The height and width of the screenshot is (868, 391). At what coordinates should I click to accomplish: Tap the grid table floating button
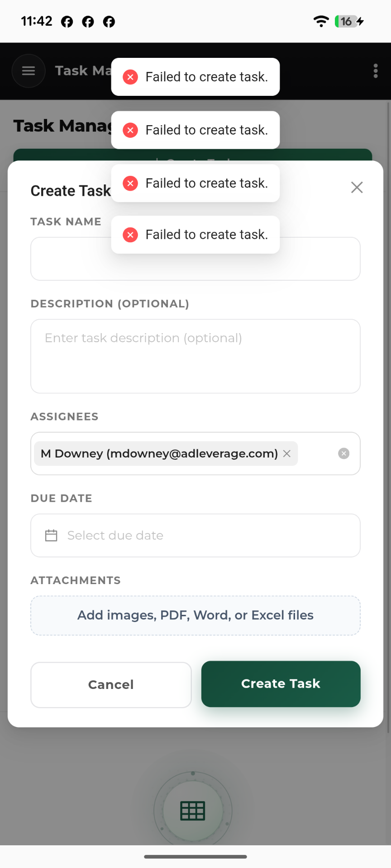[193, 811]
